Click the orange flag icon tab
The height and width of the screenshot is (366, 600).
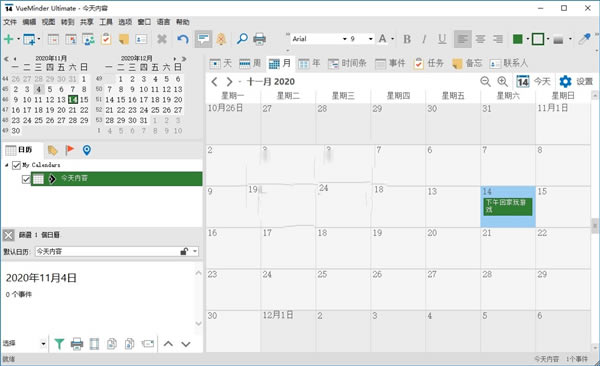coord(70,150)
